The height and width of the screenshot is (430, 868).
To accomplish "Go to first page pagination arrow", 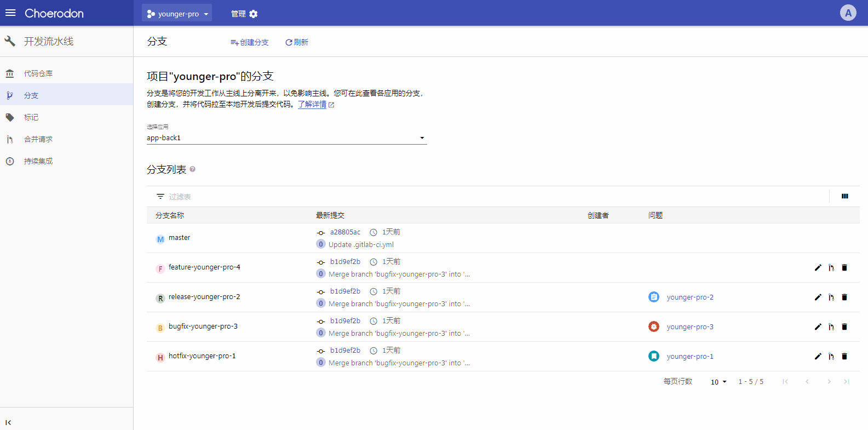I will (785, 382).
